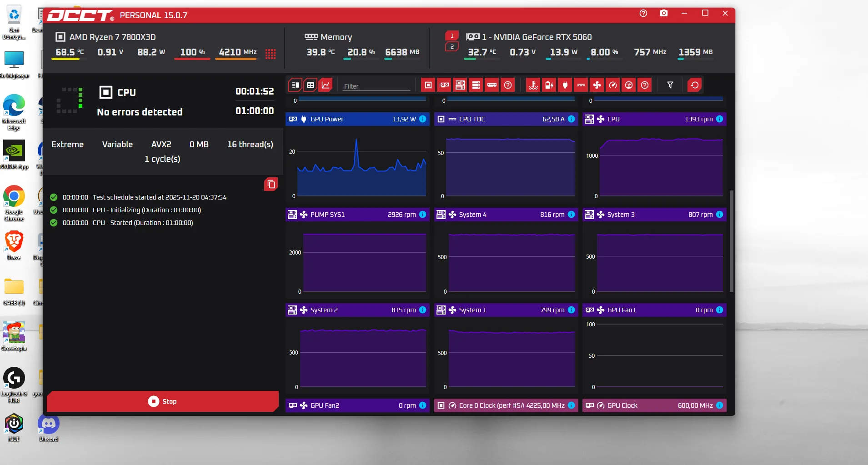
Task: Show info for PUMP SYS1 graph
Action: pos(422,215)
